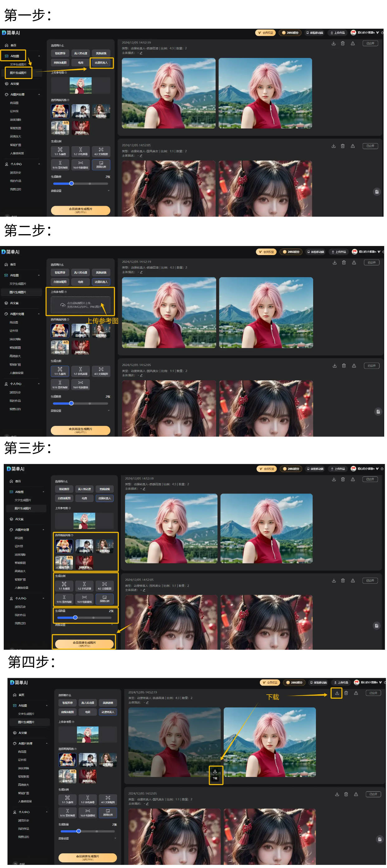The height and width of the screenshot is (868, 387).
Task: In step one, click the floating note icon at right edge
Action: [x=376, y=192]
